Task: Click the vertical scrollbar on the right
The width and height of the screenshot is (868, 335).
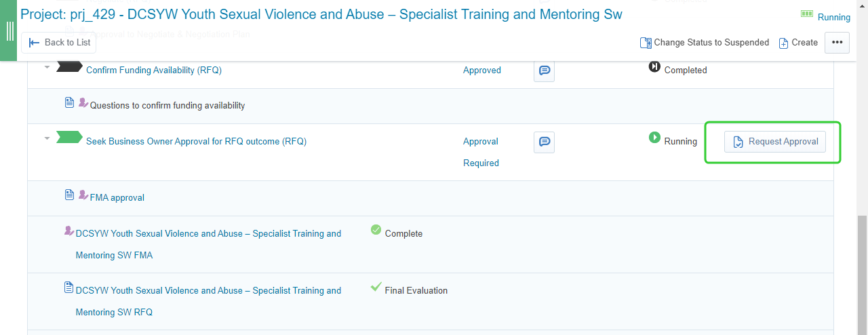Action: tap(862, 271)
